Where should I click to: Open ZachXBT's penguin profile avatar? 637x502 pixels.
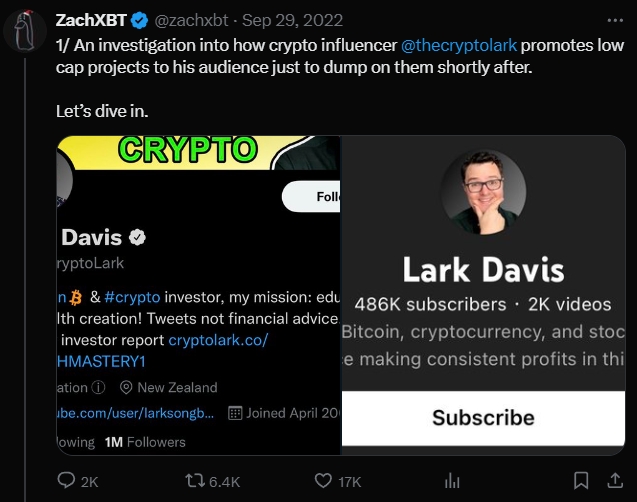(x=25, y=31)
